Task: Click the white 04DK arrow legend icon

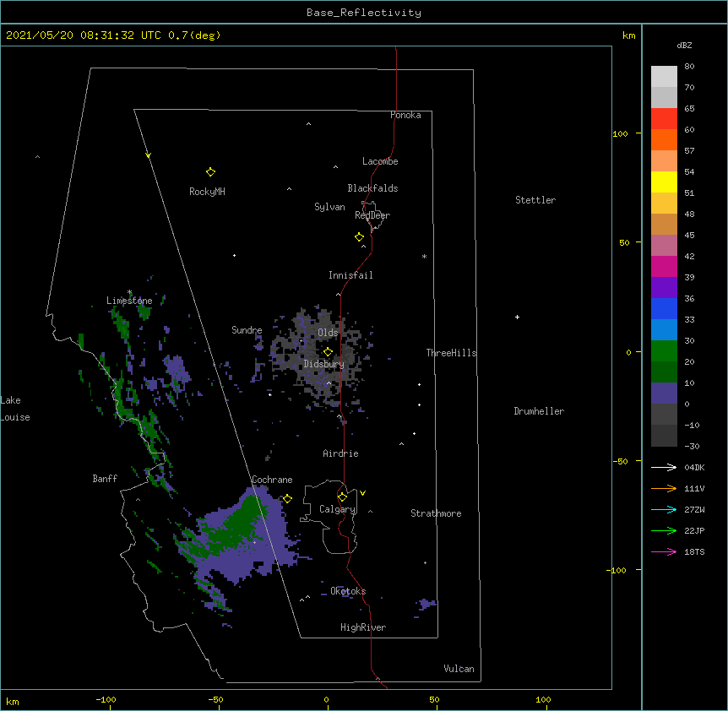Action: point(664,467)
